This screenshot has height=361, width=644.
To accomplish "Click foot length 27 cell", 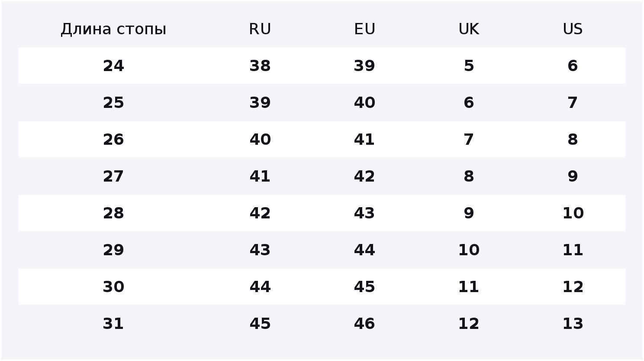I will [x=113, y=176].
